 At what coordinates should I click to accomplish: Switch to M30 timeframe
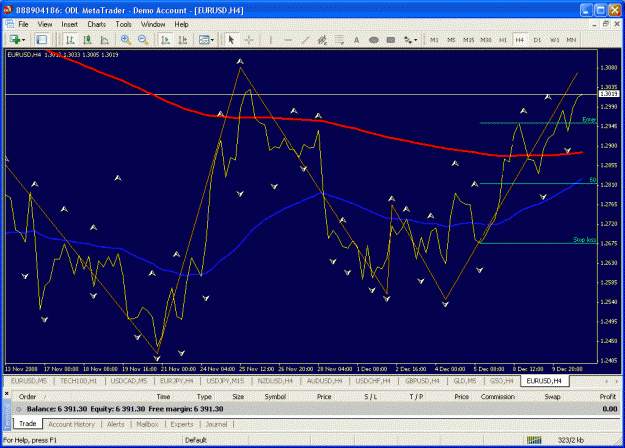485,40
